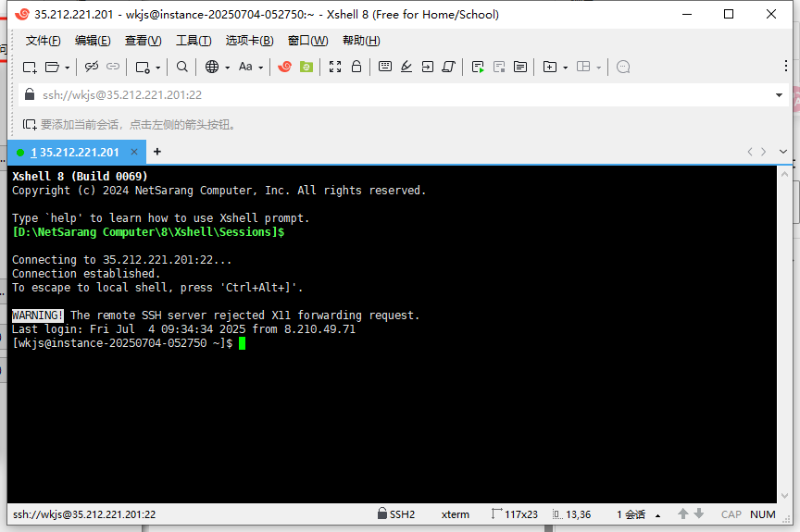The image size is (800, 532).
Task: Expand the properties dropdown arrow
Action: pos(158,68)
